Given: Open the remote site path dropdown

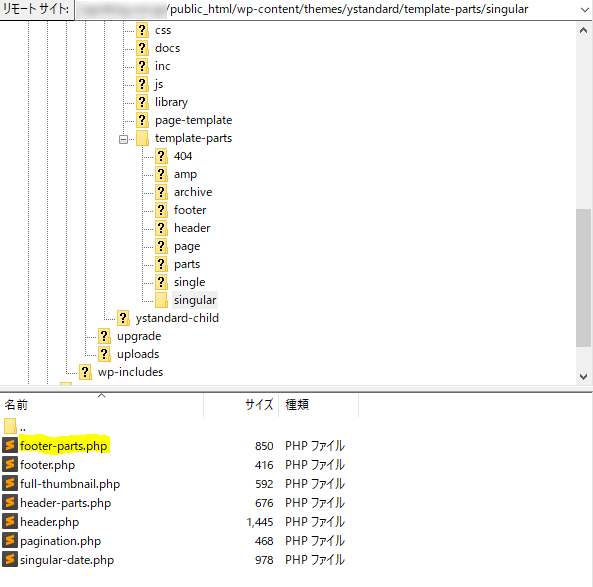Looking at the screenshot, I should [x=584, y=9].
